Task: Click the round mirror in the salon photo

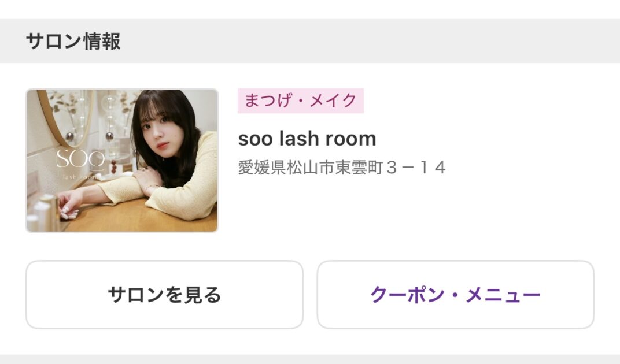Action: [64, 116]
